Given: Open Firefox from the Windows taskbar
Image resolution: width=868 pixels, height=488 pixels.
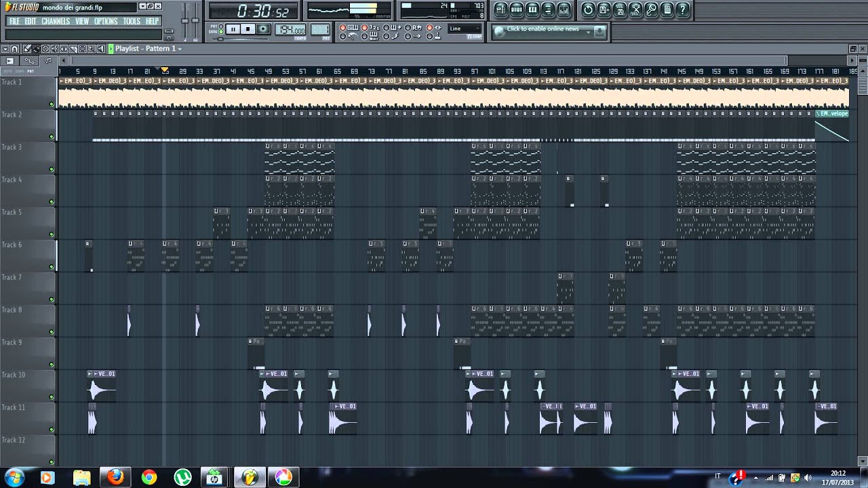Looking at the screenshot, I should point(115,477).
